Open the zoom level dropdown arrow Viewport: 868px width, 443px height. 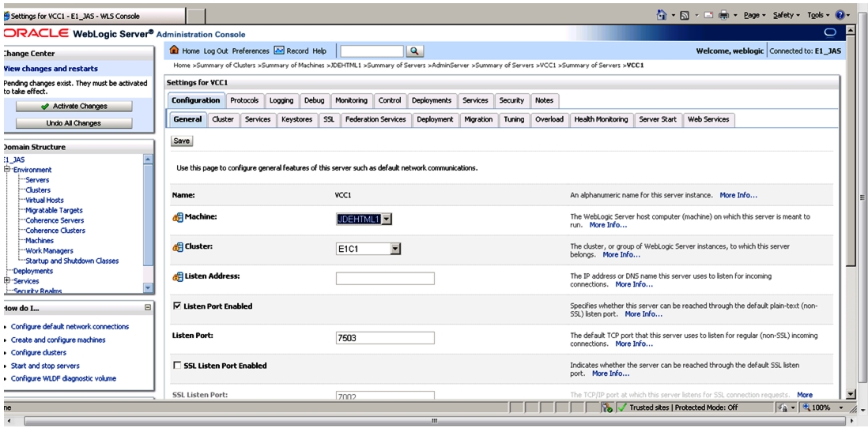[841, 407]
